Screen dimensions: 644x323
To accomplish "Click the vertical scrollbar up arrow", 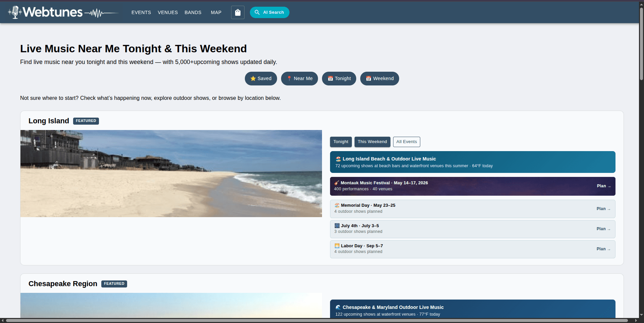I will click(641, 4).
